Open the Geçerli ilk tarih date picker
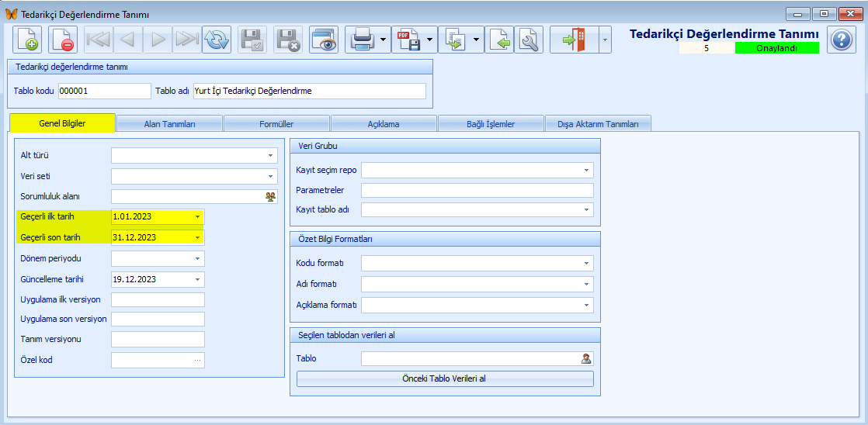 197,216
